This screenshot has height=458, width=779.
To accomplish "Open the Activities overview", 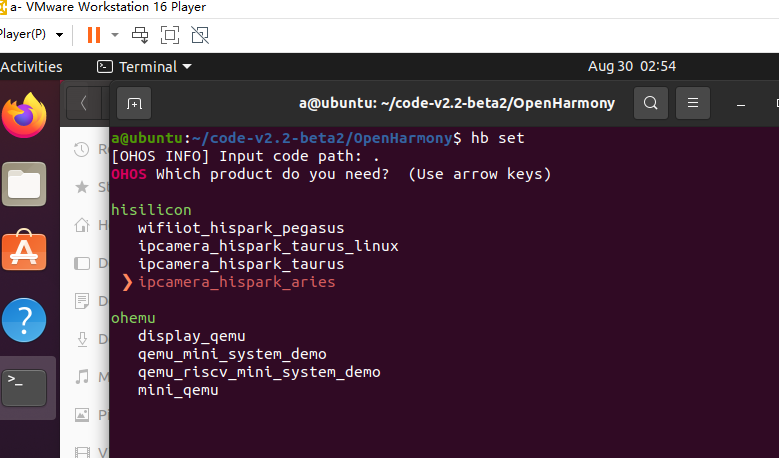I will (31, 67).
